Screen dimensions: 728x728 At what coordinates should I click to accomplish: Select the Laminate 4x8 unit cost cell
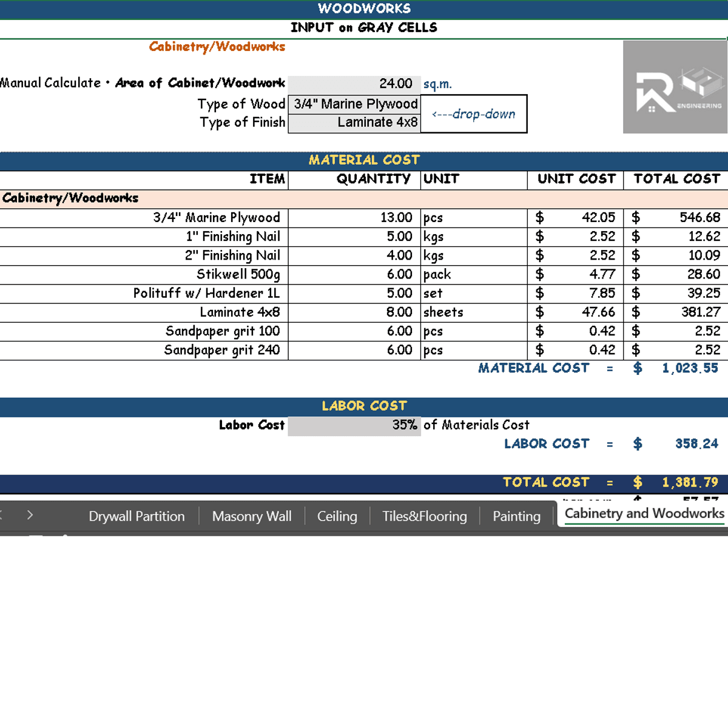click(x=575, y=312)
